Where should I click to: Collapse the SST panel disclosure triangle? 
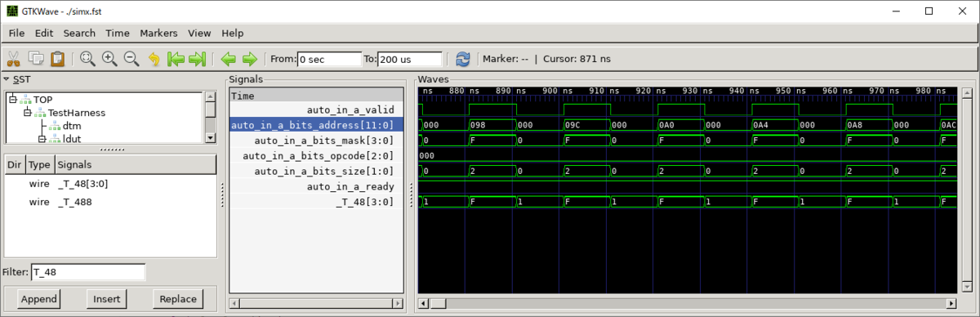(x=7, y=79)
